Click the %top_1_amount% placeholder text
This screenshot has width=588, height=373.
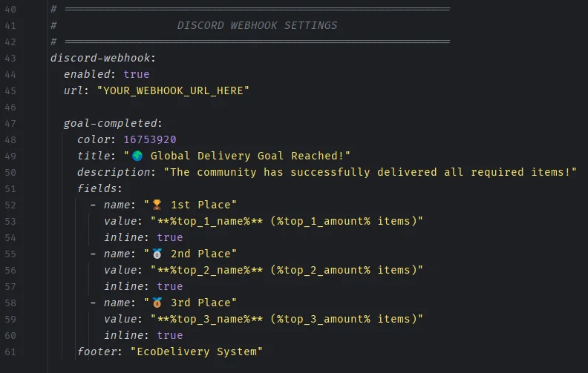(324, 221)
